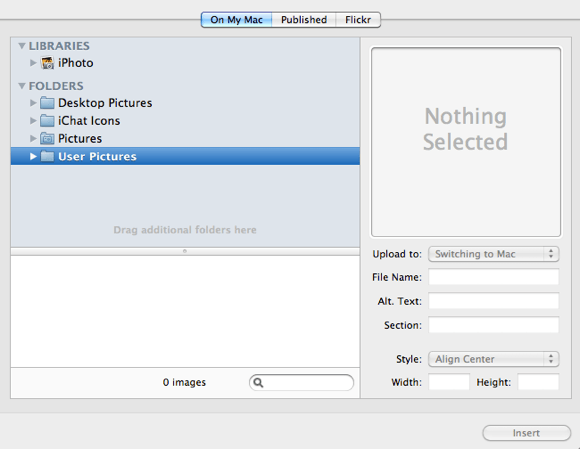Select the Pictures row label
This screenshot has width=580, height=449.
[x=80, y=139]
